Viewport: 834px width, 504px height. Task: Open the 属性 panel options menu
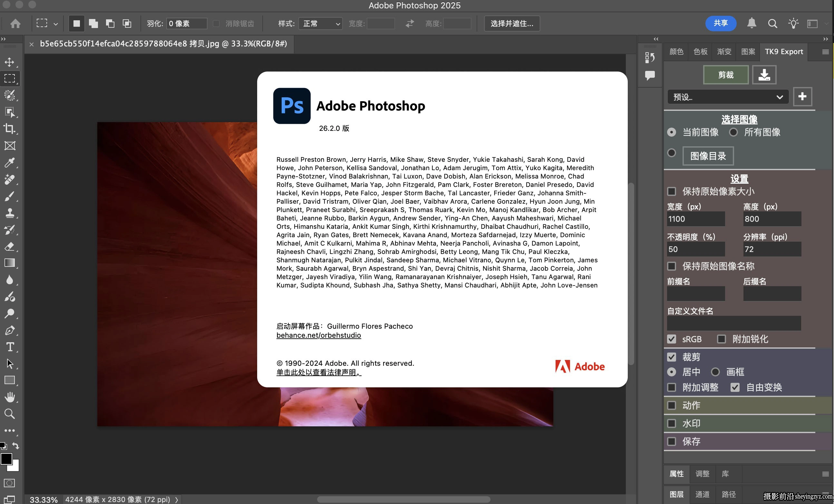point(825,474)
